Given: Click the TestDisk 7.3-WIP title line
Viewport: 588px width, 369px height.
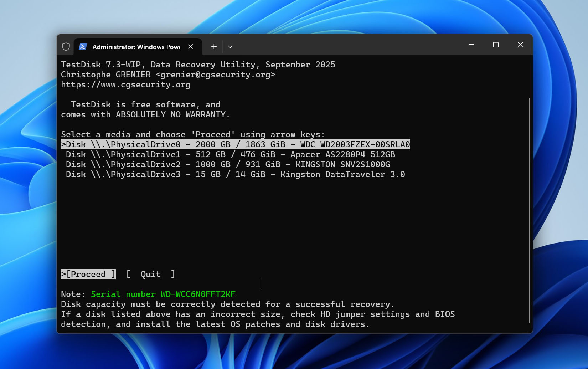Looking at the screenshot, I should click(x=198, y=65).
